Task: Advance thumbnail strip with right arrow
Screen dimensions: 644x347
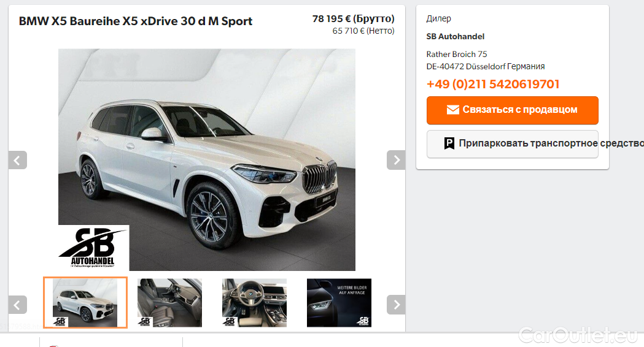Action: coord(396,305)
